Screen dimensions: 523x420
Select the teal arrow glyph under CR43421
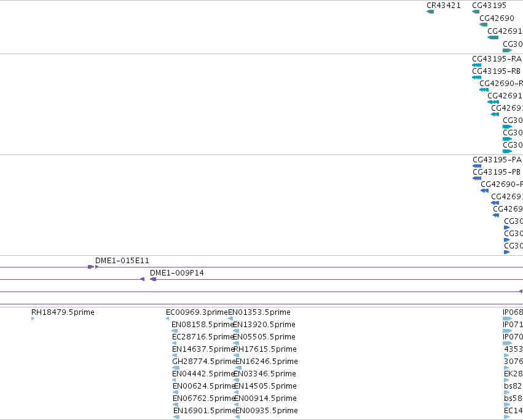point(430,12)
